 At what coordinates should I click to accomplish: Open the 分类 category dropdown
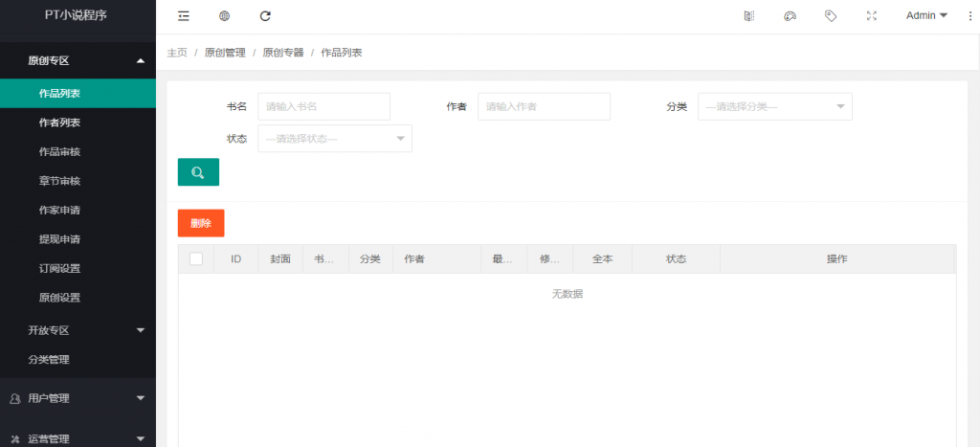point(774,106)
